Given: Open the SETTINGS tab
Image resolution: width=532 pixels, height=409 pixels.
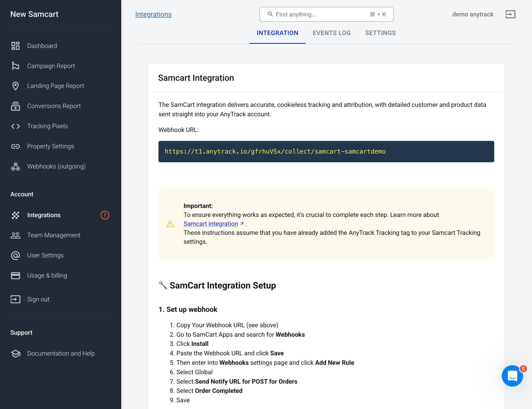Looking at the screenshot, I should 380,33.
